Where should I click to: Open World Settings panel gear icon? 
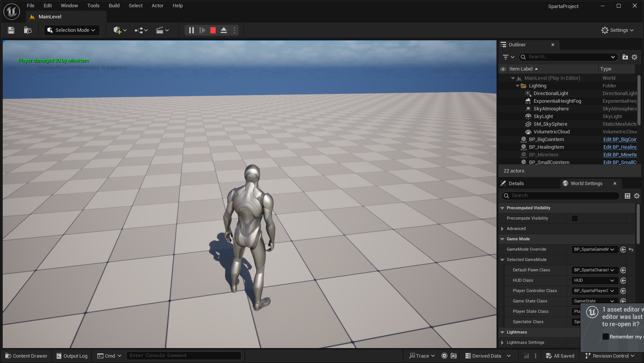(637, 196)
